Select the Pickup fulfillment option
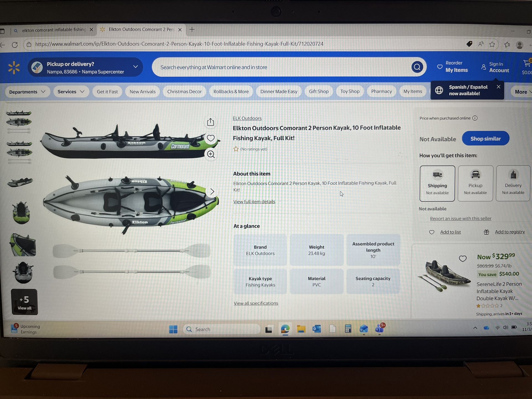This screenshot has width=532, height=399. pos(475,183)
